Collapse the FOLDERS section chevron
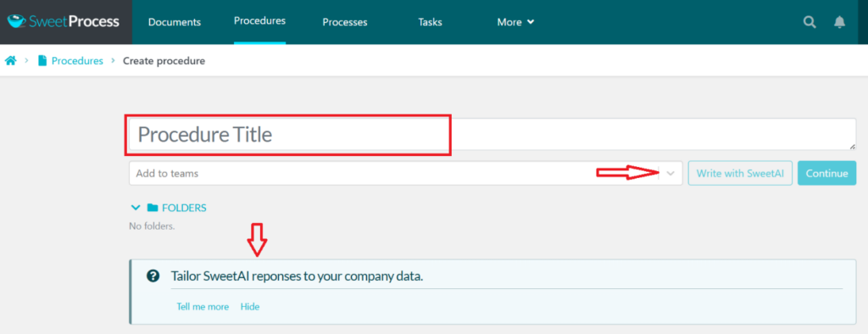Screen dimensions: 868x334 135,208
